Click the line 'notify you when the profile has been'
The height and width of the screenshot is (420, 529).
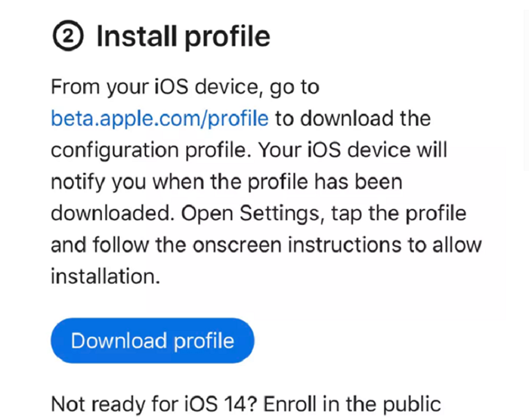(227, 182)
